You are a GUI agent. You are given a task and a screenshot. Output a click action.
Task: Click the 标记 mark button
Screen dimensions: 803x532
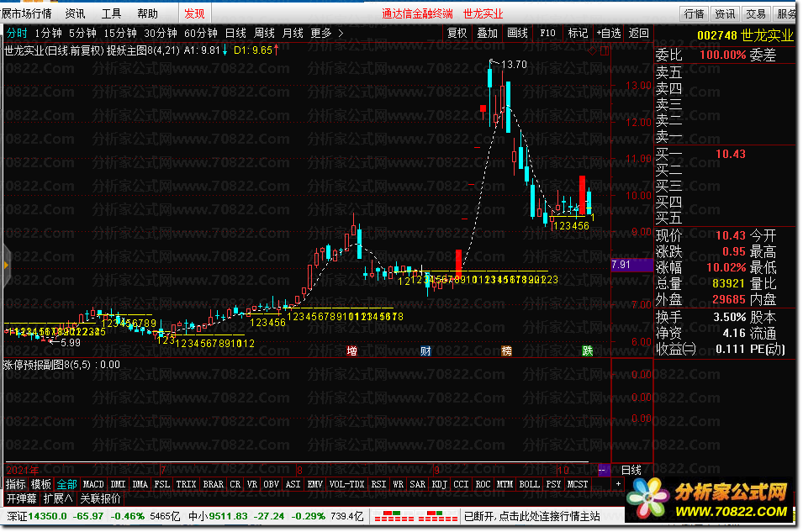(578, 34)
